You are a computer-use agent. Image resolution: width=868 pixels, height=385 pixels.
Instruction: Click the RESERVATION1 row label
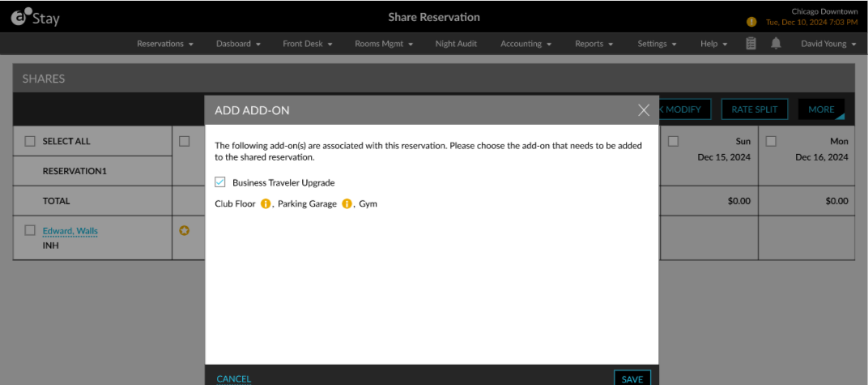[74, 171]
